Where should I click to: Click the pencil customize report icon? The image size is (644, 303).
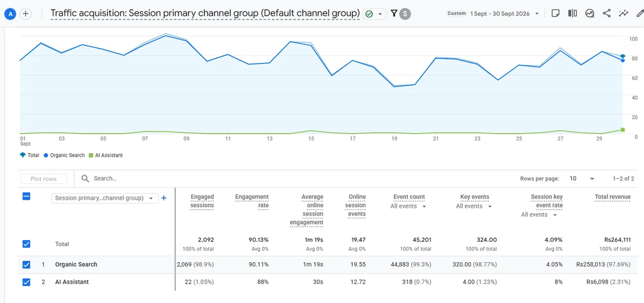(x=640, y=14)
